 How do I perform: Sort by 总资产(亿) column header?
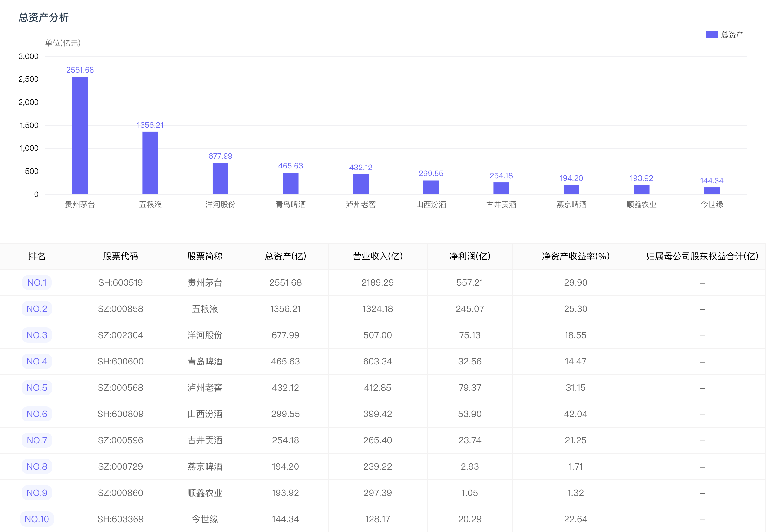pyautogui.click(x=285, y=256)
